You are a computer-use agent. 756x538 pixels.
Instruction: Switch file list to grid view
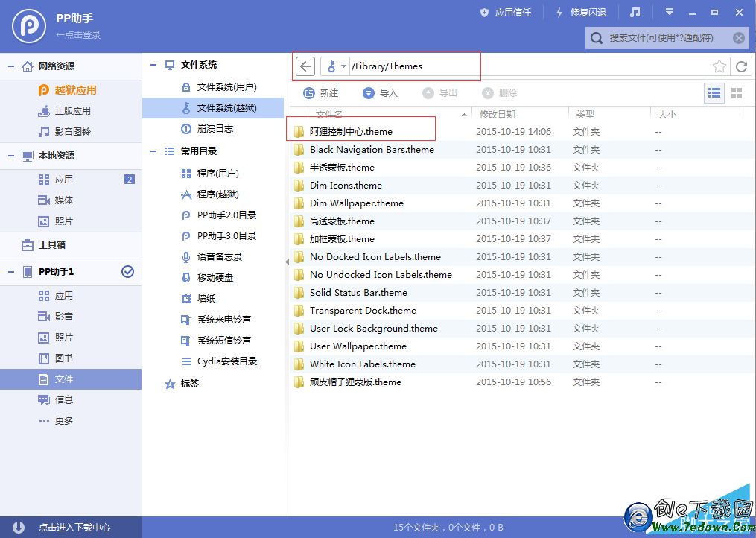736,92
